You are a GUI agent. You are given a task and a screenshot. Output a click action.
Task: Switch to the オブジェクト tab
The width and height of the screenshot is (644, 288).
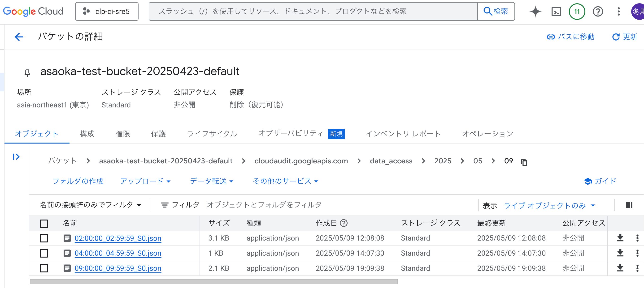[37, 134]
